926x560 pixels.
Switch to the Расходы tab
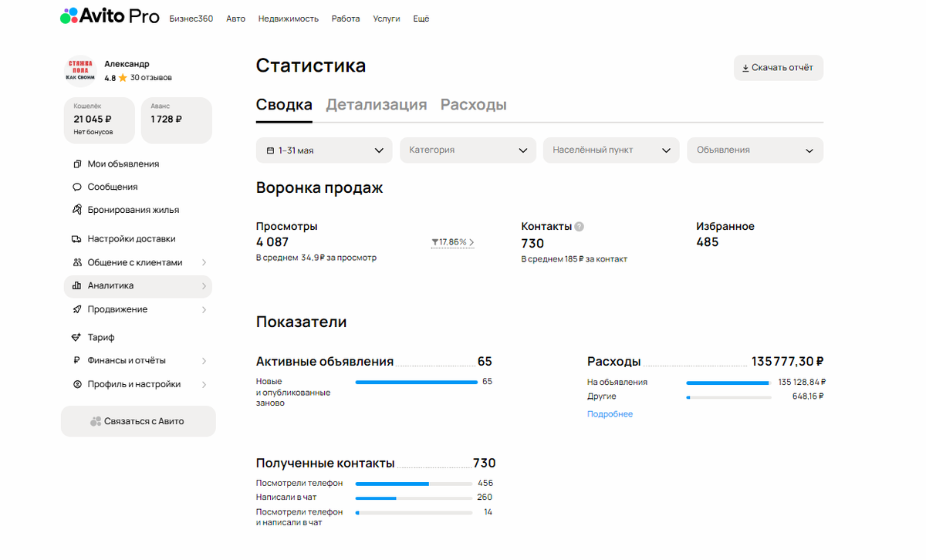point(474,105)
